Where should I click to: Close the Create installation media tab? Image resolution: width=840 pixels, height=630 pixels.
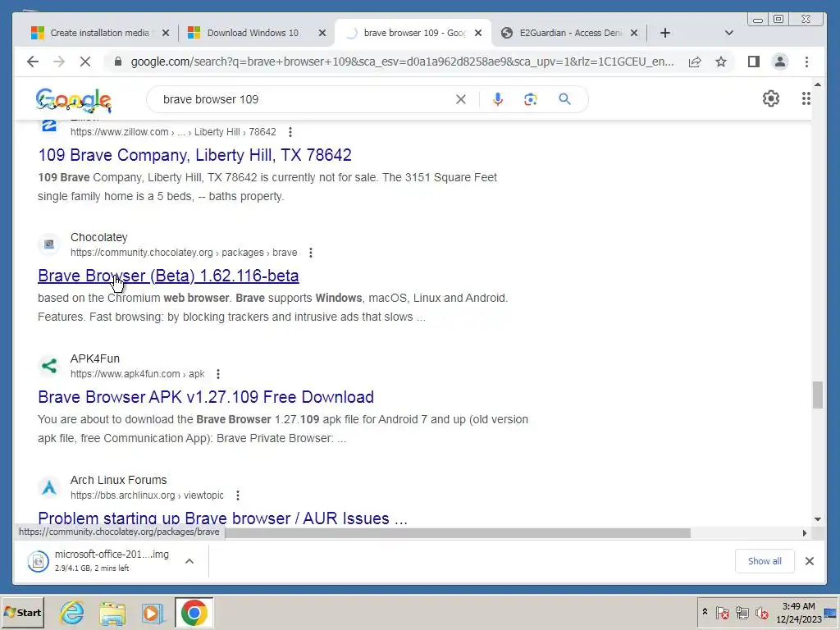tap(166, 33)
